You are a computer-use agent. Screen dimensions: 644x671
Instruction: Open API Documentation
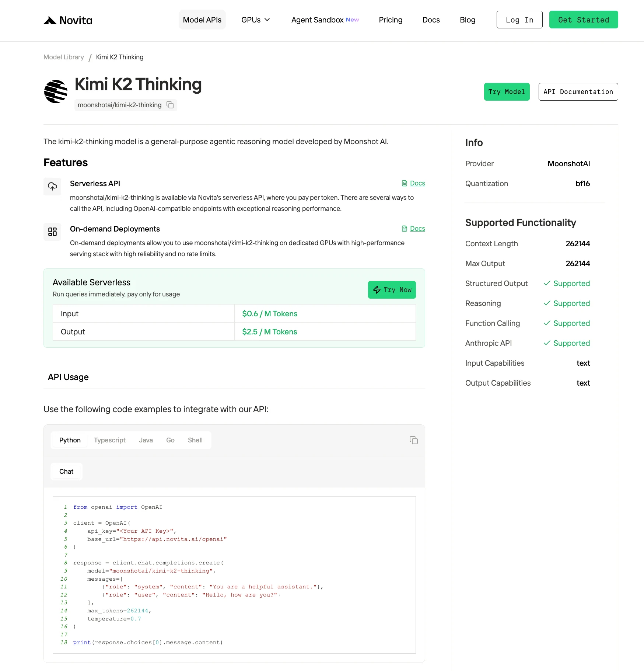[578, 92]
